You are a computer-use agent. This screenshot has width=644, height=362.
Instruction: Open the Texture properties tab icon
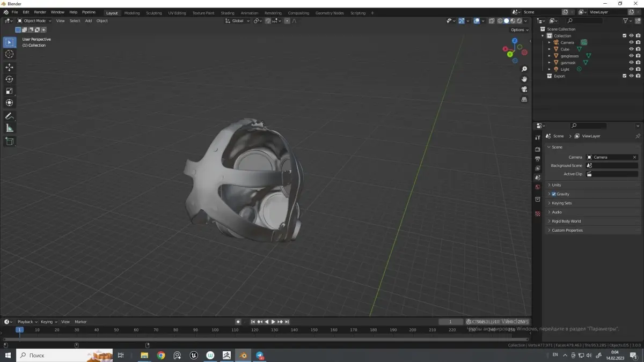[538, 213]
